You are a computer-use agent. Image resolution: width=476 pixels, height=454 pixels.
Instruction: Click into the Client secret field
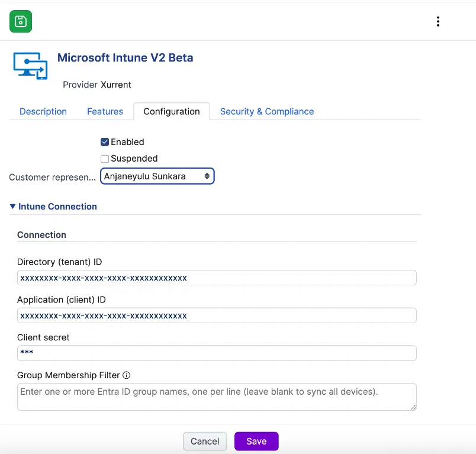[217, 353]
